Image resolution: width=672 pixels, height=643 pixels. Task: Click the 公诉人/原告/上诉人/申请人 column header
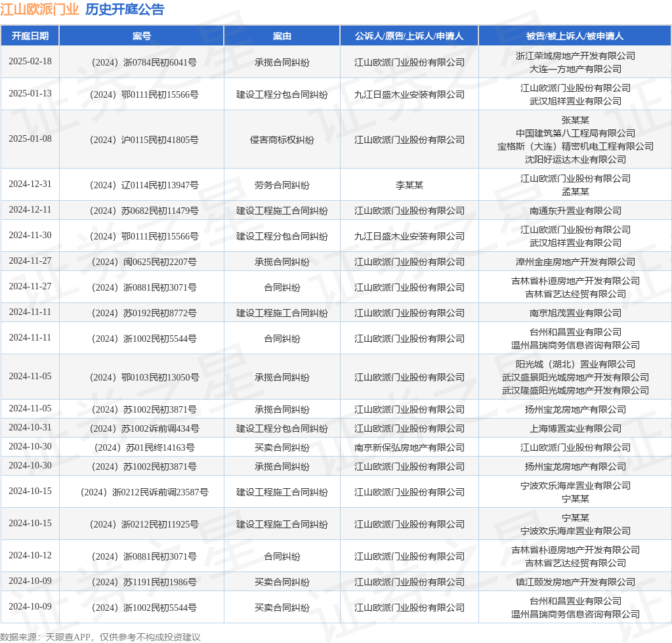coord(409,36)
